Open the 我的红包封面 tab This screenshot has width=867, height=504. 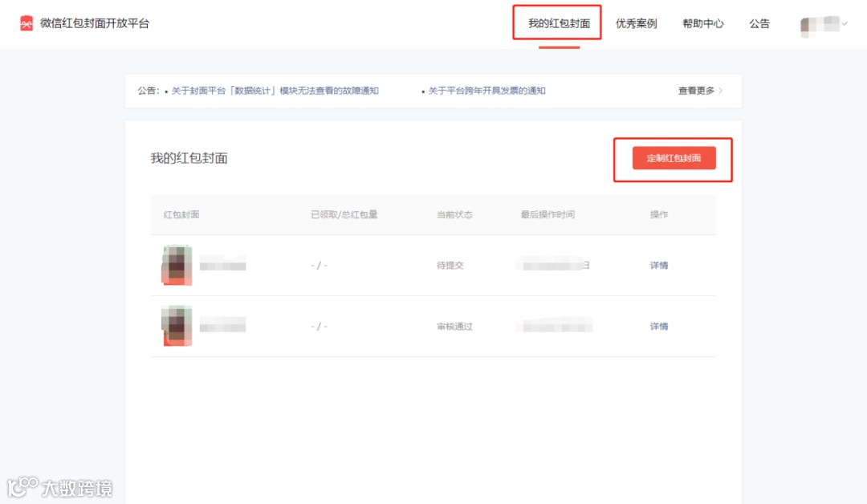[559, 23]
